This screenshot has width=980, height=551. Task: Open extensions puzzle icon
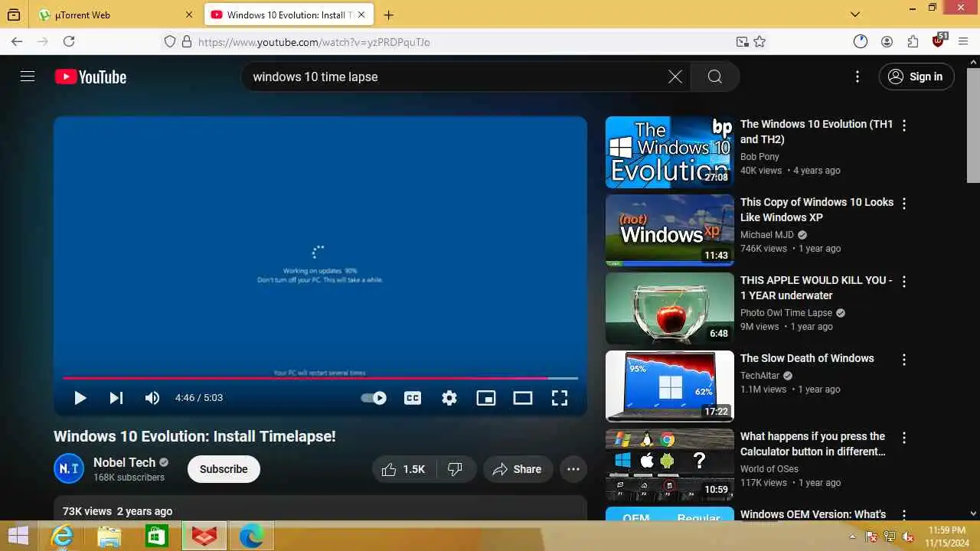(913, 42)
